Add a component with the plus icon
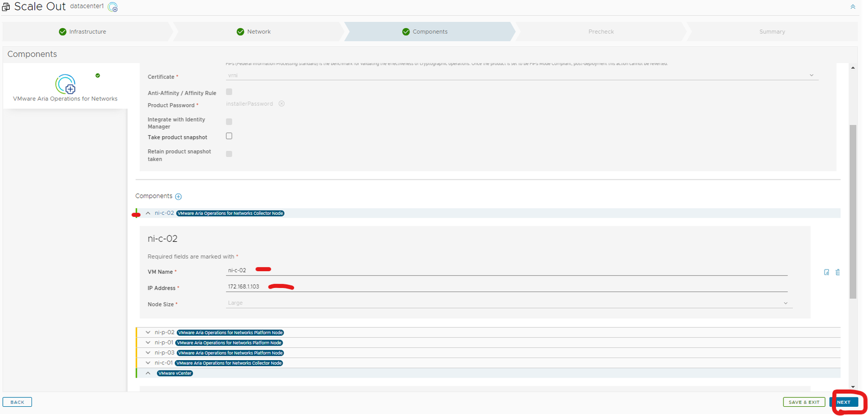Viewport: 868px width, 416px height. tap(178, 196)
